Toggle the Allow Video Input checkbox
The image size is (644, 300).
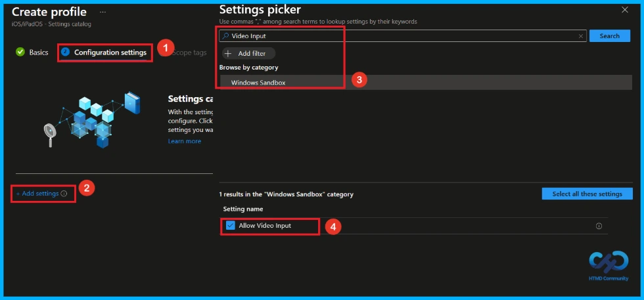click(231, 225)
